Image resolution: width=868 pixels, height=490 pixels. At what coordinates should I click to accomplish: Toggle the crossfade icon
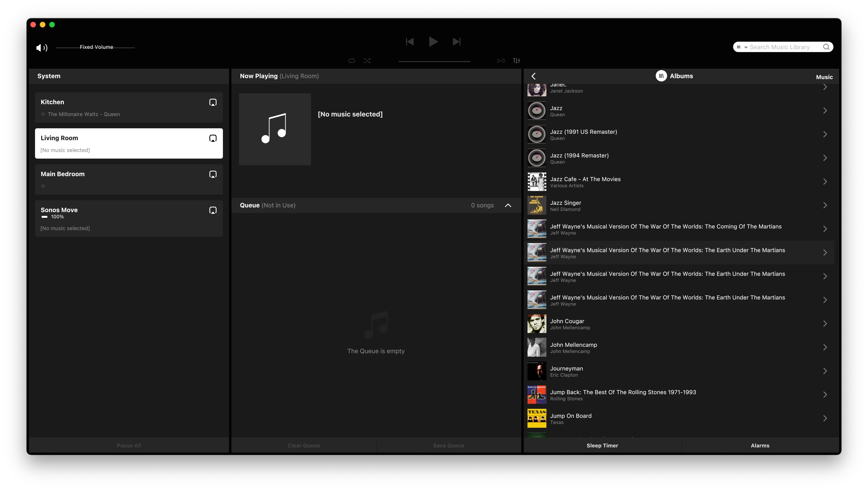pos(501,61)
